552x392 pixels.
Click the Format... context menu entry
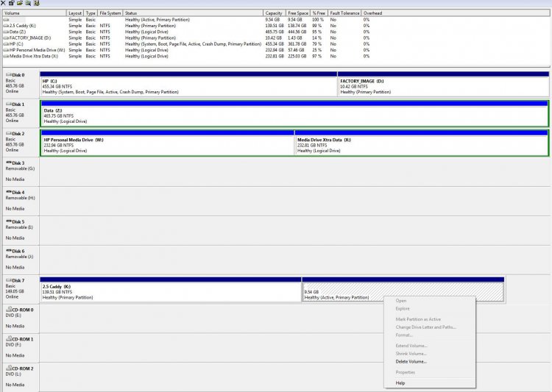coord(404,335)
